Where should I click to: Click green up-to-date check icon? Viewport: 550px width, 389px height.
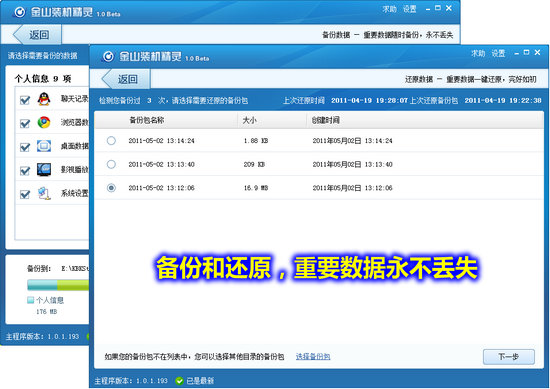179,381
